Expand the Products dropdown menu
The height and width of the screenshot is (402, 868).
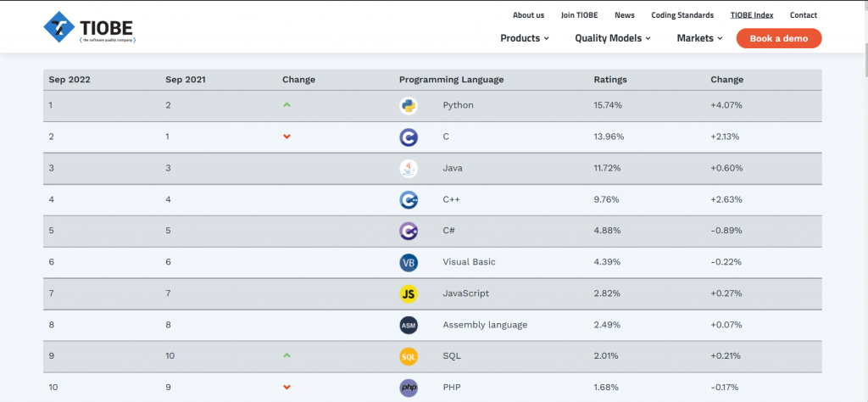(525, 38)
